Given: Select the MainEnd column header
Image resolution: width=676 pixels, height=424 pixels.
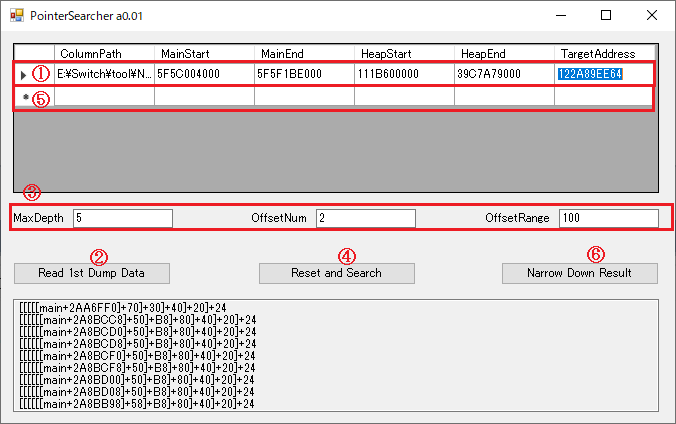Looking at the screenshot, I should point(304,53).
